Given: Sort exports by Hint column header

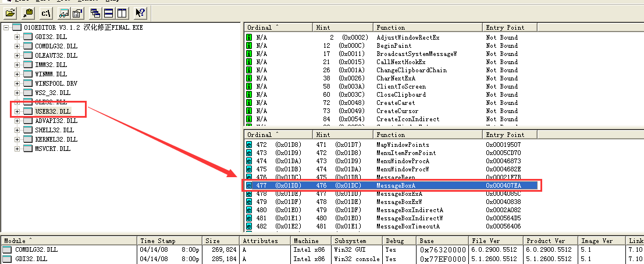Looking at the screenshot, I should tap(343, 135).
